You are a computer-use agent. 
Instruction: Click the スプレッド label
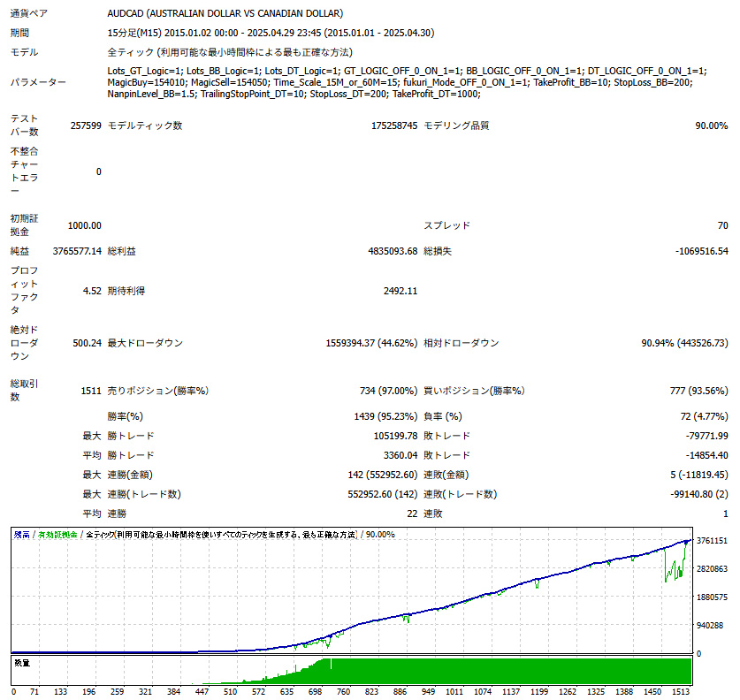pos(447,225)
